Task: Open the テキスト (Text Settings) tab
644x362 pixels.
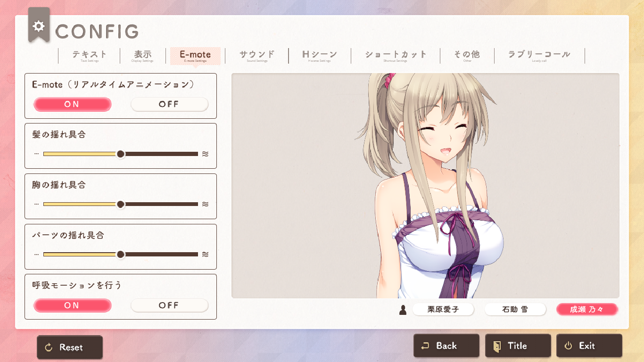Action: (90, 56)
